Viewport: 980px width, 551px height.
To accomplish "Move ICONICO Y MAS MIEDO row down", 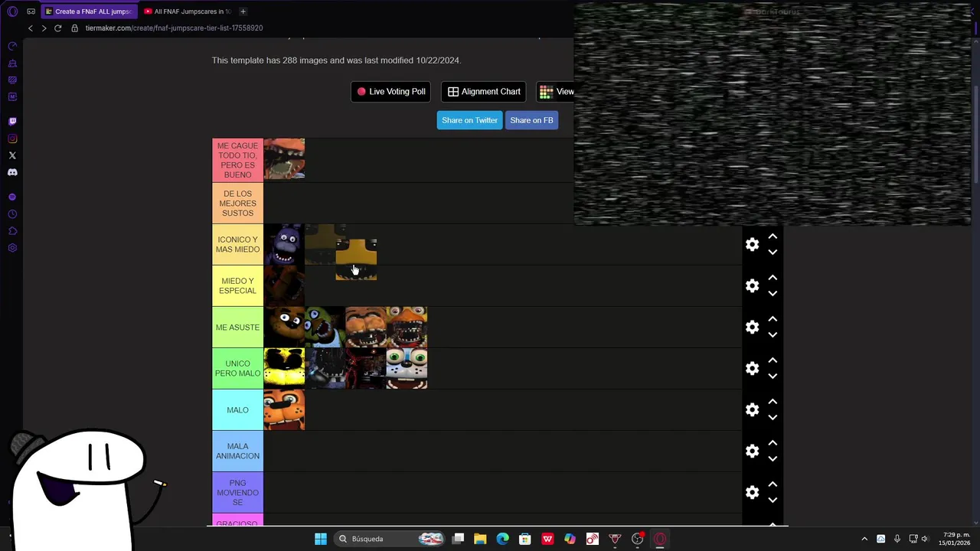I will point(773,252).
